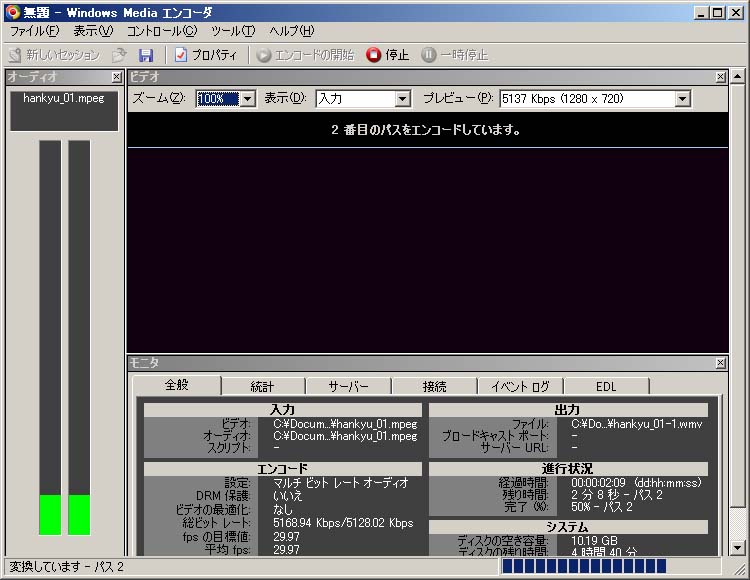Image resolution: width=750 pixels, height=580 pixels.
Task: Click the preview field 5137 Kbps (1280 x 720)
Action: click(588, 99)
